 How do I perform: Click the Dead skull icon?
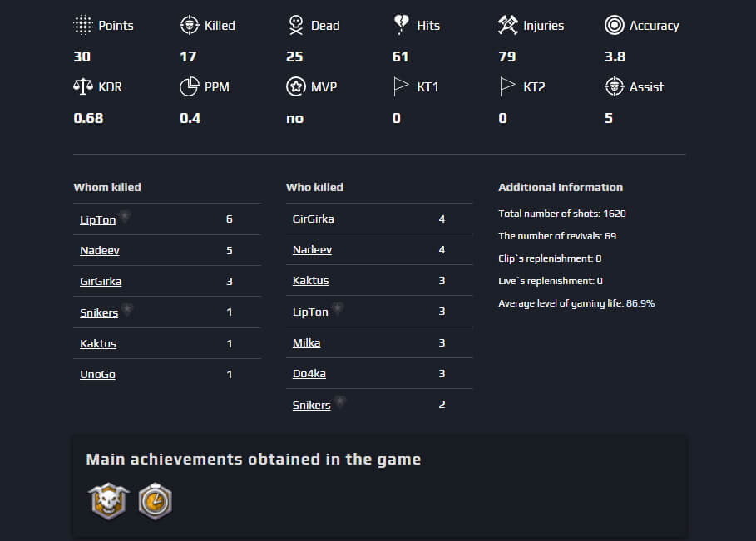tap(295, 25)
